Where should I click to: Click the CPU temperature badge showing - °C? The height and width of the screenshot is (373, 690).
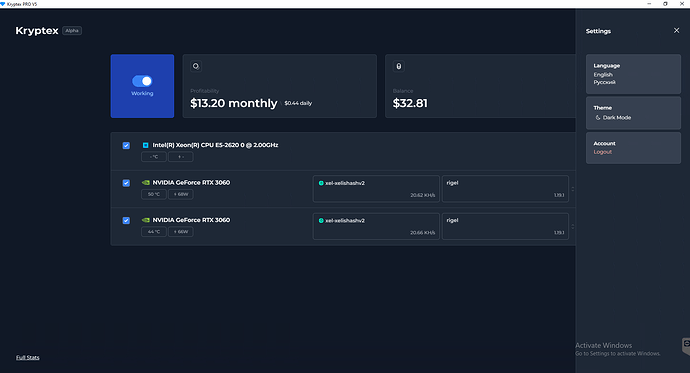tap(154, 157)
